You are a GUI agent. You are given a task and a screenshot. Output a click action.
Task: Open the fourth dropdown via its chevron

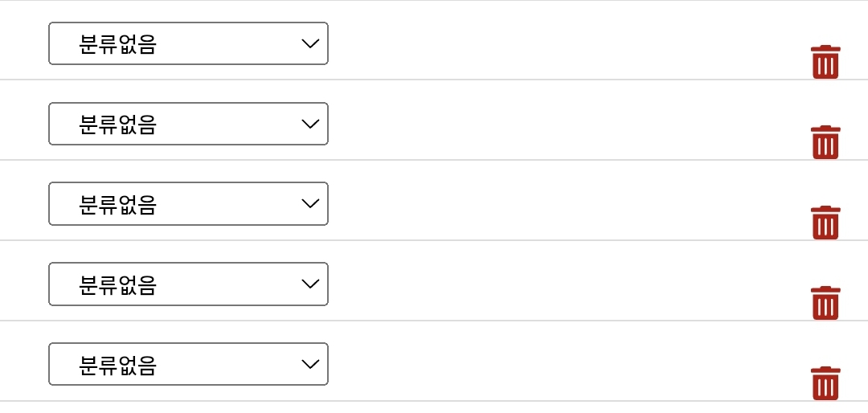click(x=310, y=284)
